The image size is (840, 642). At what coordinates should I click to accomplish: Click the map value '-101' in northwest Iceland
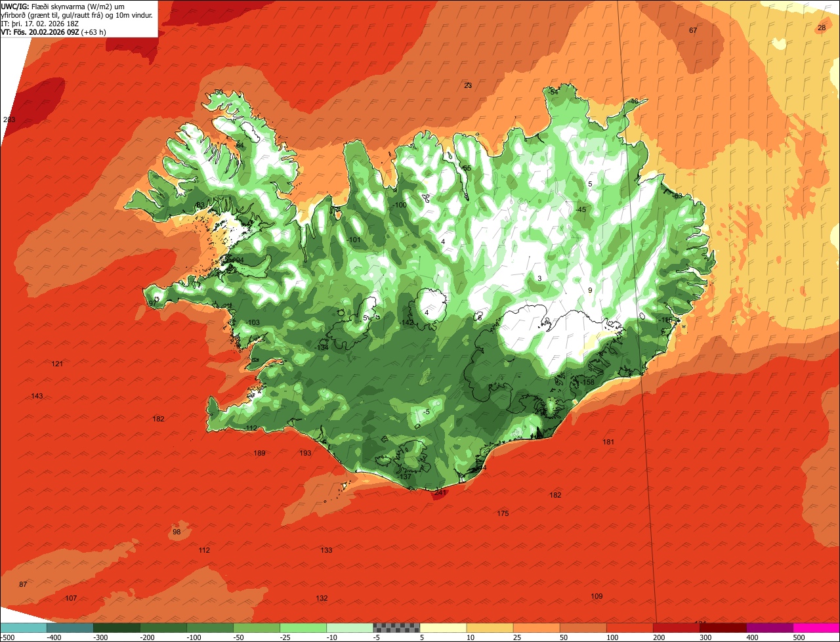(x=354, y=240)
